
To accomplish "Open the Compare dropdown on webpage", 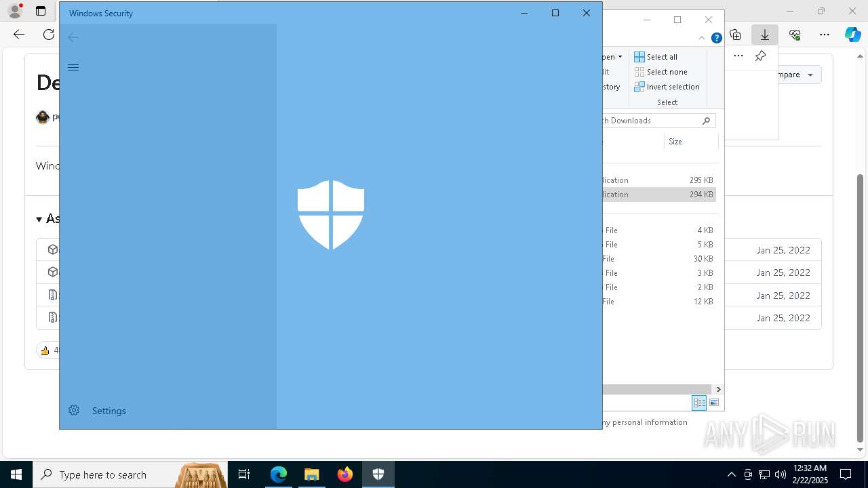I will pyautogui.click(x=799, y=75).
